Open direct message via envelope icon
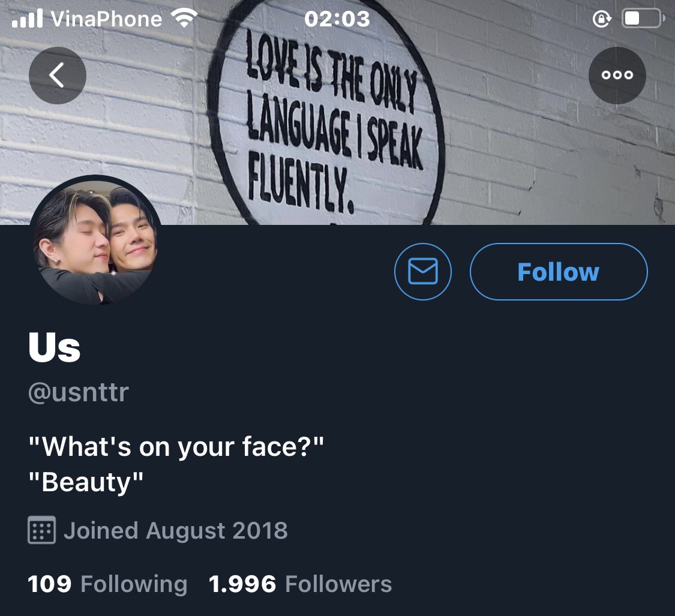 click(x=423, y=272)
